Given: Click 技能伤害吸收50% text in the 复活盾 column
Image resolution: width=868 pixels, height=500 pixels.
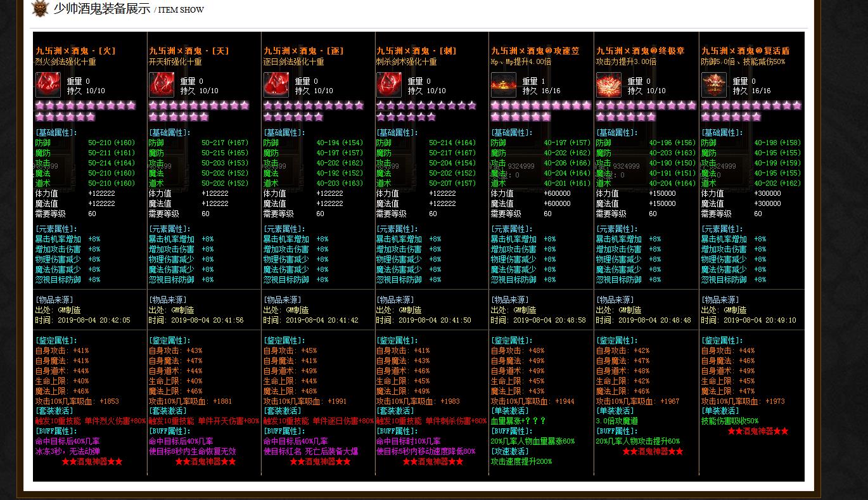Looking at the screenshot, I should coord(729,421).
